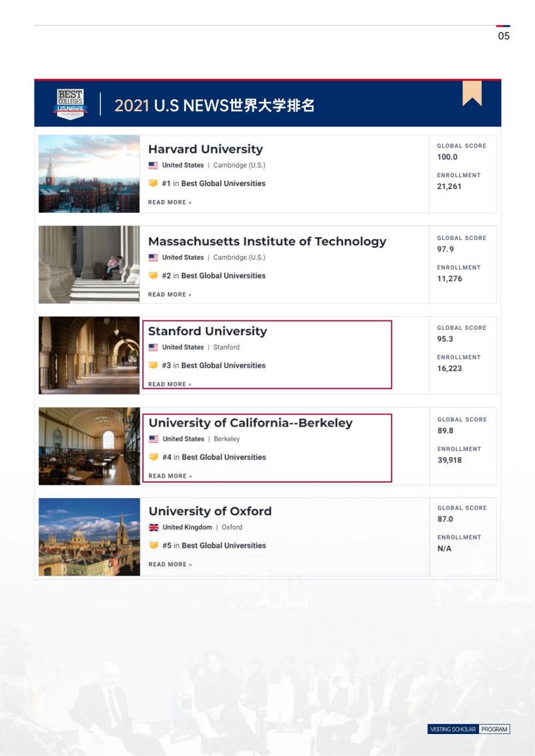Click the US flag icon under Massachusetts Institute of Technology
535x756 pixels.
coord(153,257)
